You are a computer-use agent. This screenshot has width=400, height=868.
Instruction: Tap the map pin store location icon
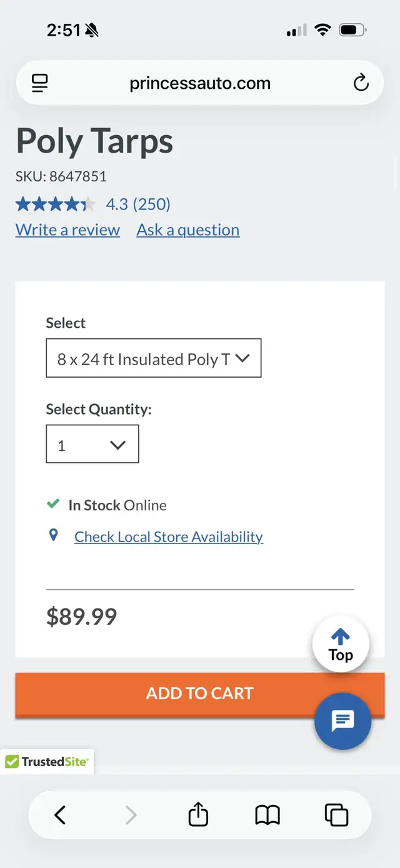(54, 535)
